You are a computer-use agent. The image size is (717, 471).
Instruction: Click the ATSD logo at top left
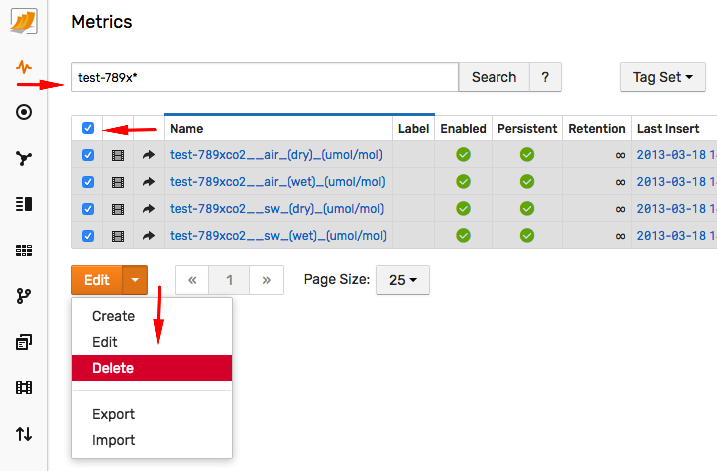coord(24,21)
